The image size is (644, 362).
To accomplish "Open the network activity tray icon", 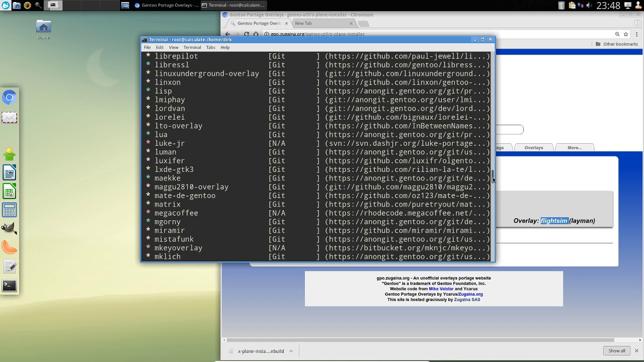I will tap(581, 6).
